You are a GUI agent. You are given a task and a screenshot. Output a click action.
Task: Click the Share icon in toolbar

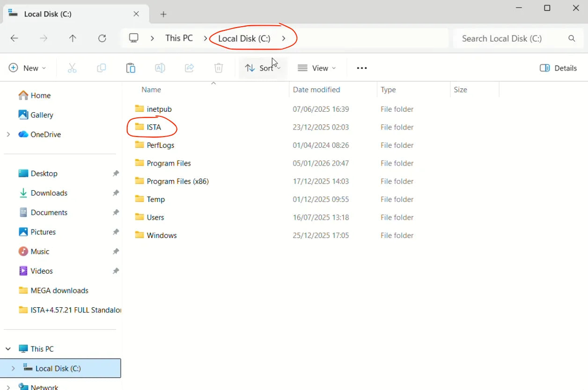pos(190,68)
